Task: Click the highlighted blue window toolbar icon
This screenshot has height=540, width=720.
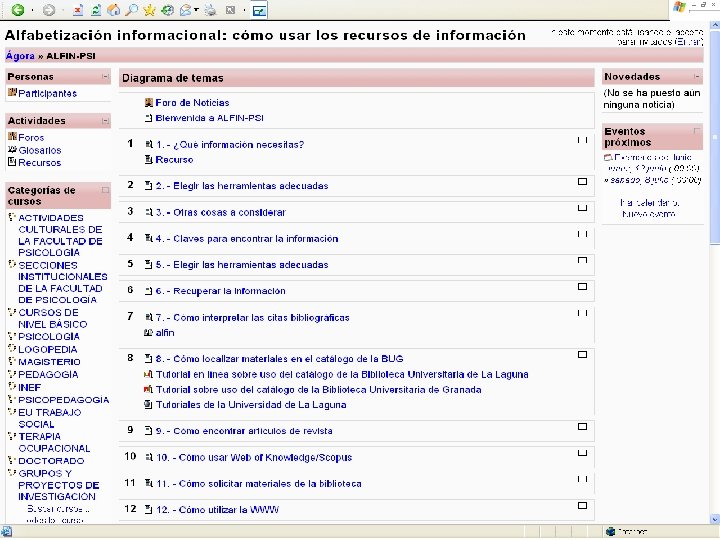Action: (259, 11)
